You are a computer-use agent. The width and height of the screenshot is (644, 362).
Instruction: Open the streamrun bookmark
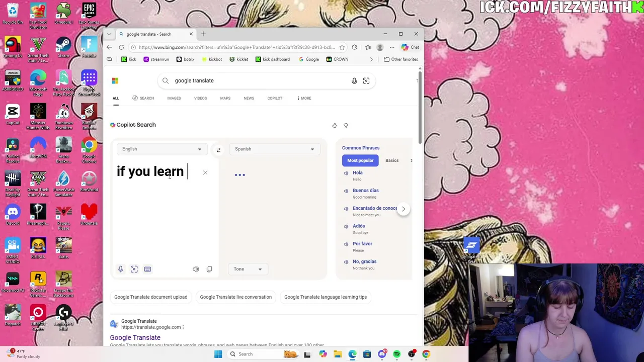[x=156, y=59]
